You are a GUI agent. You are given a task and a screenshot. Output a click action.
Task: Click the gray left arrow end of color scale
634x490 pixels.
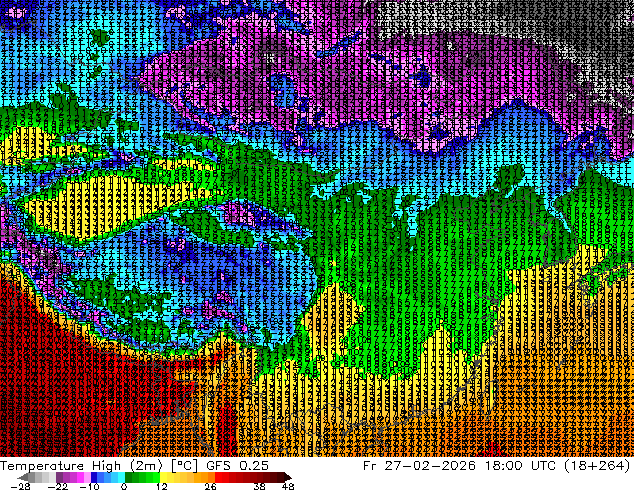point(23,477)
